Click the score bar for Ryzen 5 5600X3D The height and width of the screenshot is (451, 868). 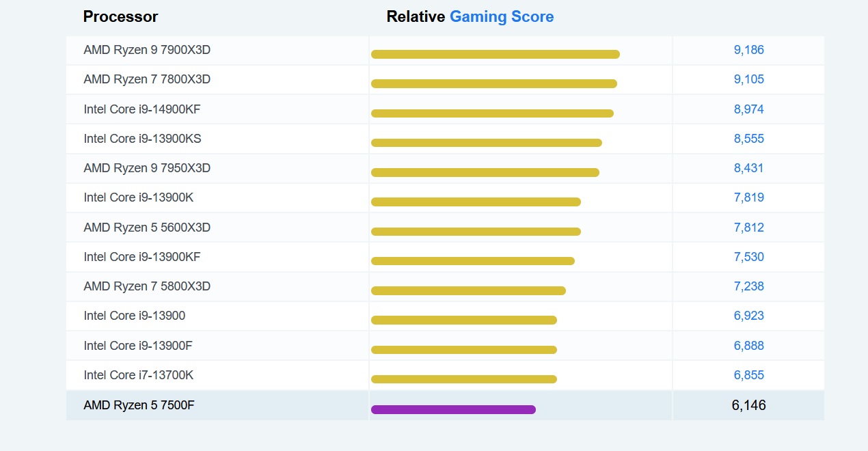[476, 232]
